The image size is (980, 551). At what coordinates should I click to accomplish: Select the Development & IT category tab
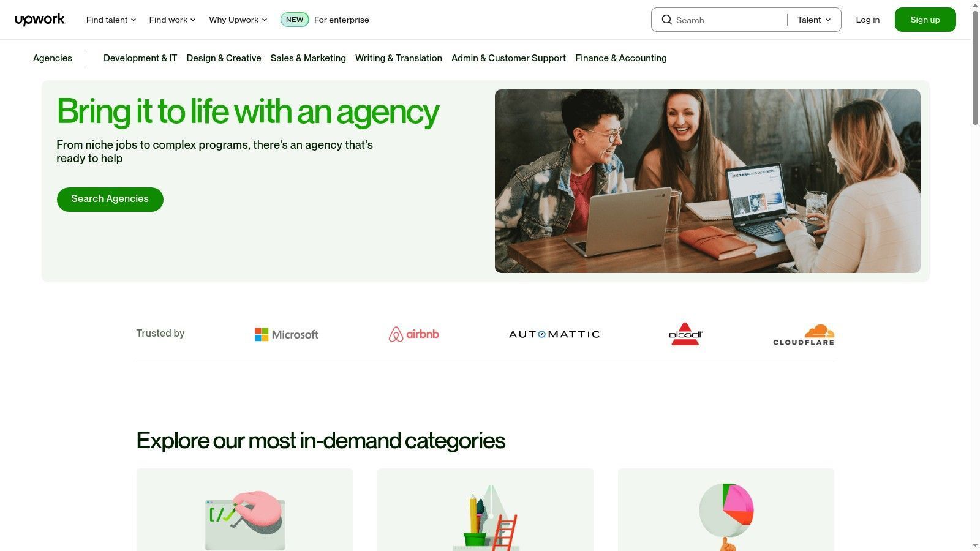pyautogui.click(x=140, y=58)
